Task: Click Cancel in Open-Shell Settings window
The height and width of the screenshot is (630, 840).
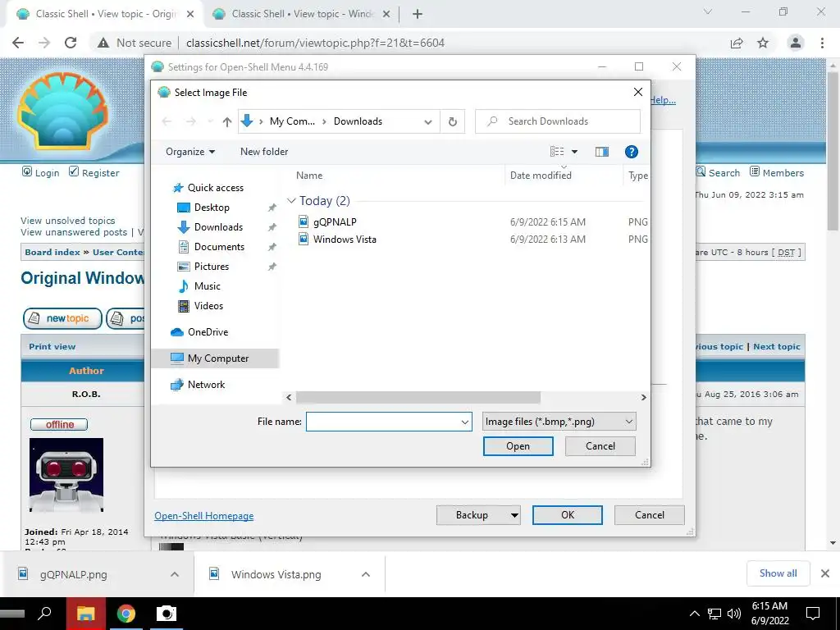Action: click(650, 515)
